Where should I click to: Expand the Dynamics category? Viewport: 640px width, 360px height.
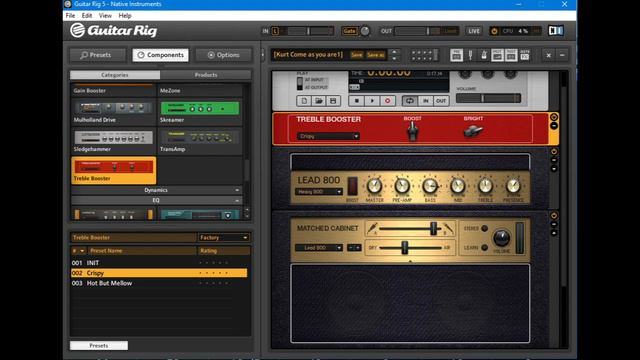click(x=156, y=190)
